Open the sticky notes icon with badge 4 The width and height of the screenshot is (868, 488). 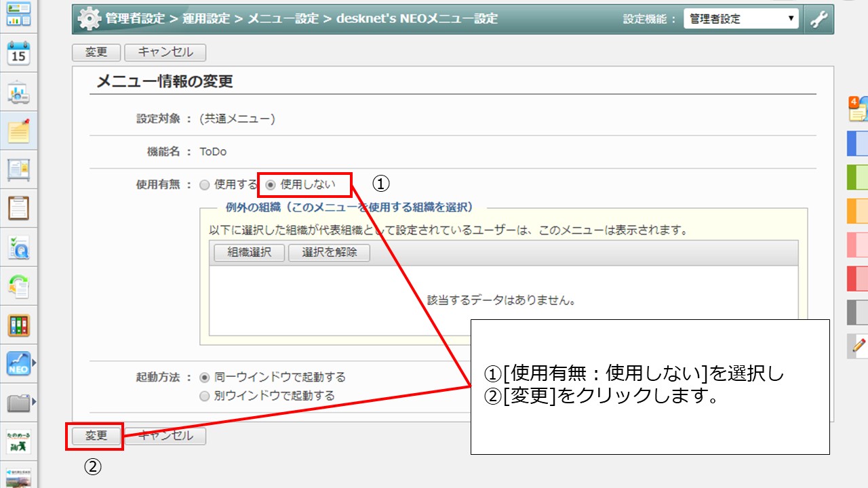[859, 108]
